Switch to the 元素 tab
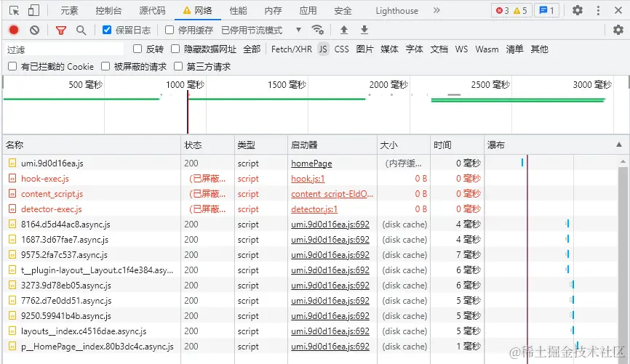 click(x=69, y=10)
